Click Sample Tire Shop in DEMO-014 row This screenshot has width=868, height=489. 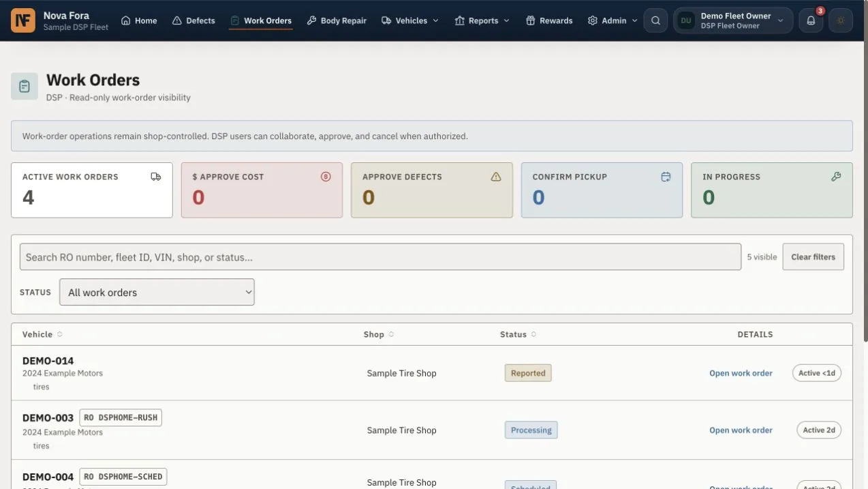401,373
